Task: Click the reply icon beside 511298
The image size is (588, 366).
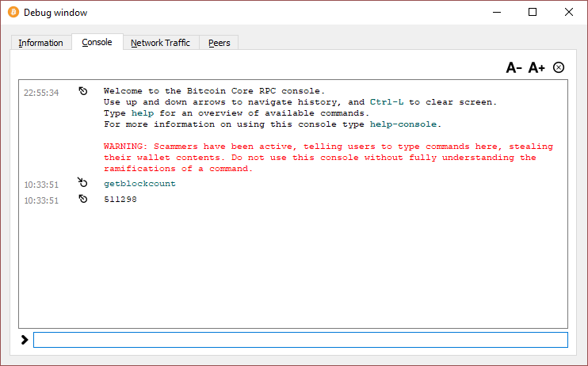Action: tap(83, 199)
